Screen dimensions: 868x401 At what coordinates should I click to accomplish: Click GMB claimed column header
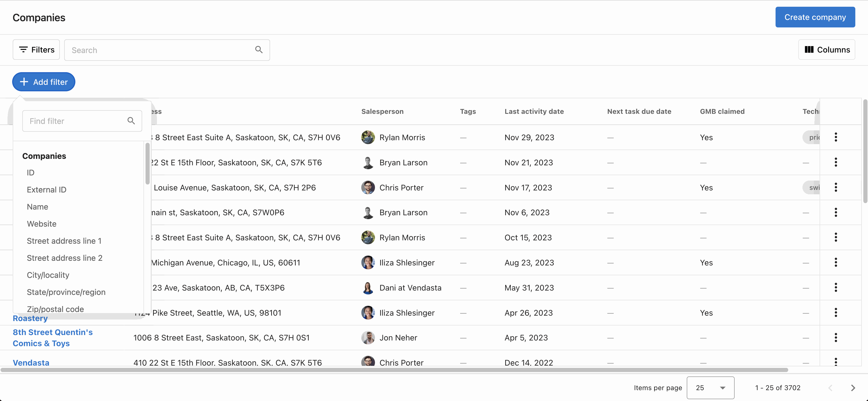pyautogui.click(x=722, y=112)
